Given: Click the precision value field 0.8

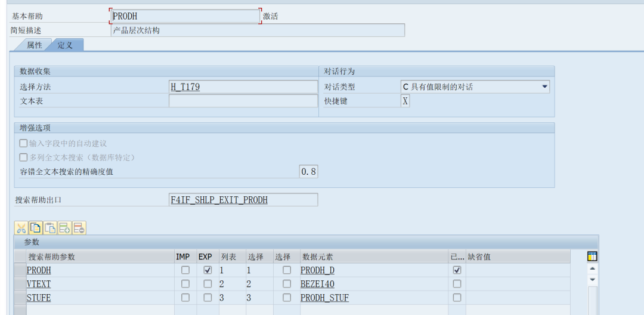Looking at the screenshot, I should tap(308, 172).
